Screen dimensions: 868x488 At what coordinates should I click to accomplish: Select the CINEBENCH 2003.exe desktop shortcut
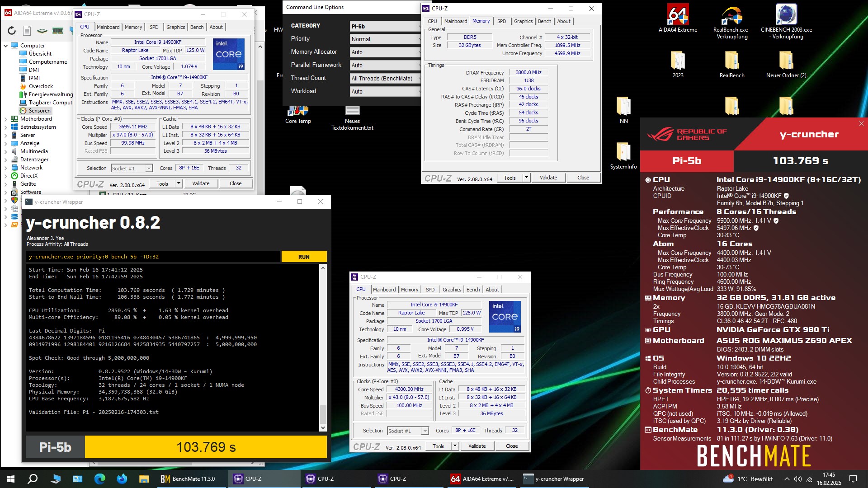tap(786, 22)
